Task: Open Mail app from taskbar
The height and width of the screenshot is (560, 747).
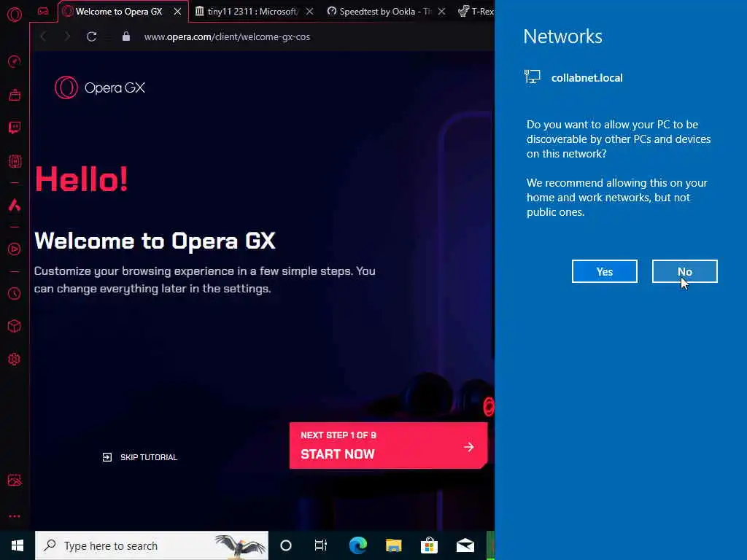Action: click(465, 545)
